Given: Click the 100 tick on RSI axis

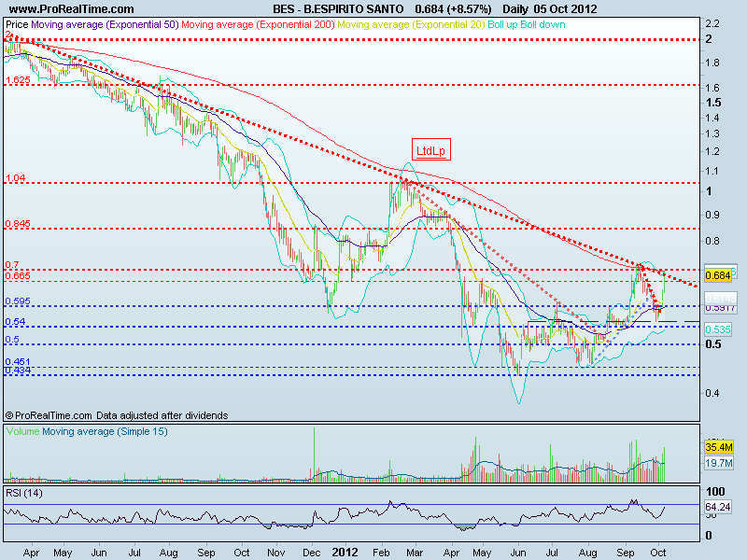Looking at the screenshot, I should (715, 492).
